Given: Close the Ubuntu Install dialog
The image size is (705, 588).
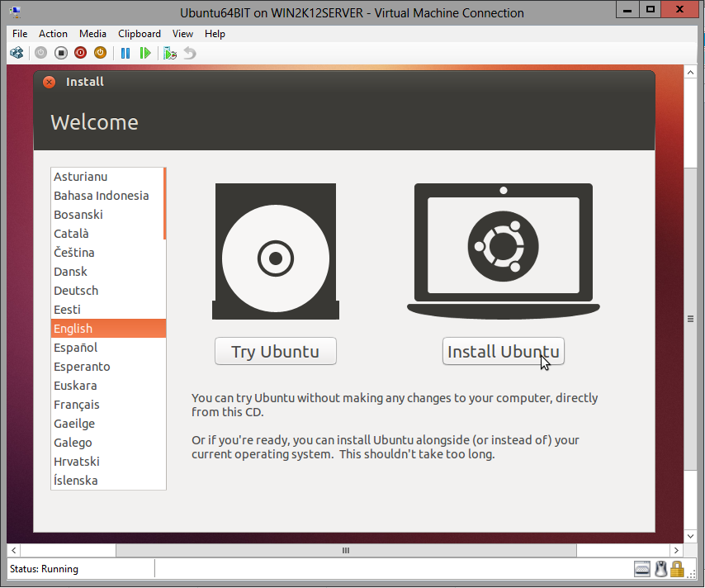Looking at the screenshot, I should (49, 82).
